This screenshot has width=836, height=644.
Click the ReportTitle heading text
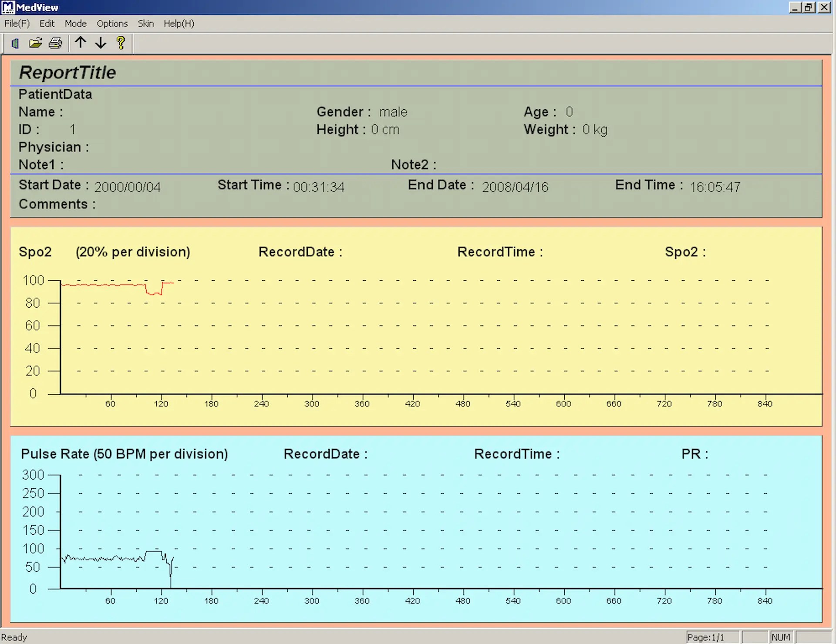pos(67,72)
